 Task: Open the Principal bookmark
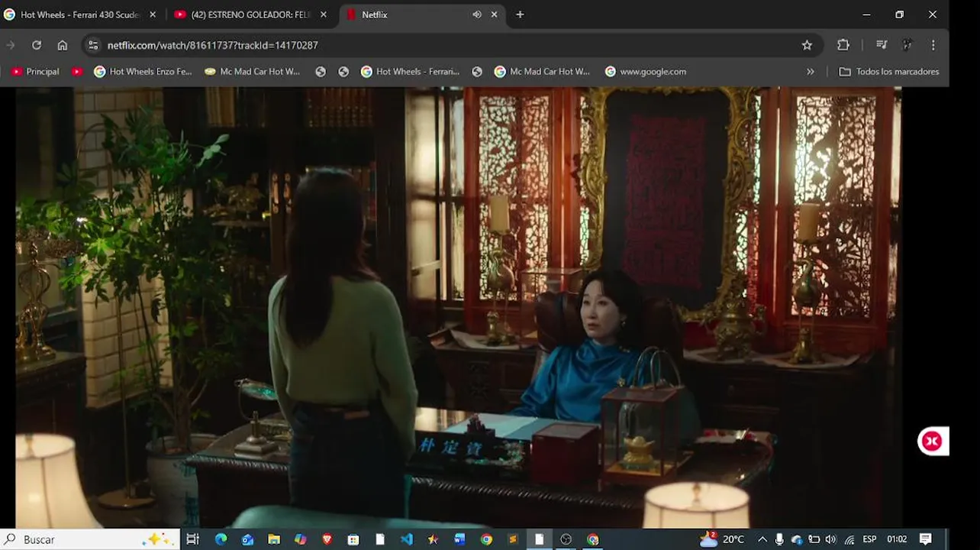point(35,71)
